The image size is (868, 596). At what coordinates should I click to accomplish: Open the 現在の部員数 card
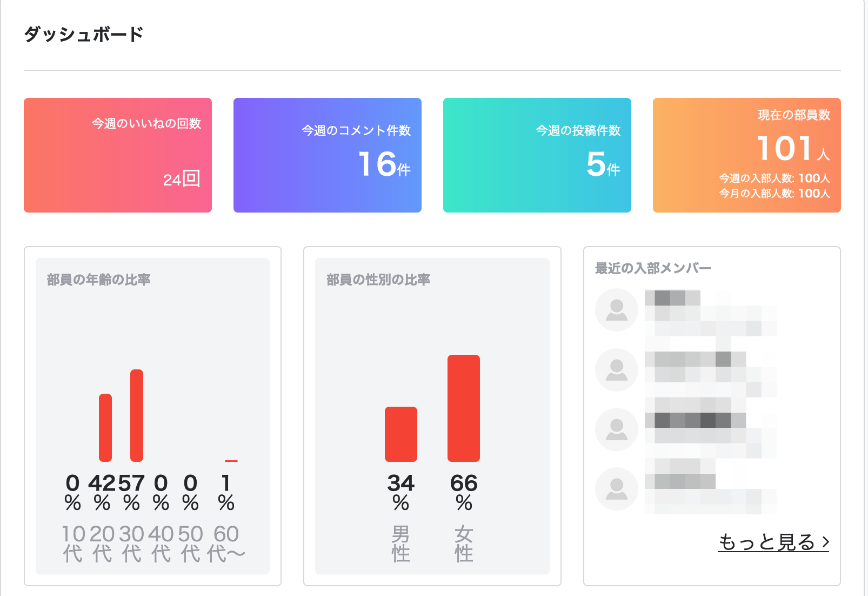(747, 155)
